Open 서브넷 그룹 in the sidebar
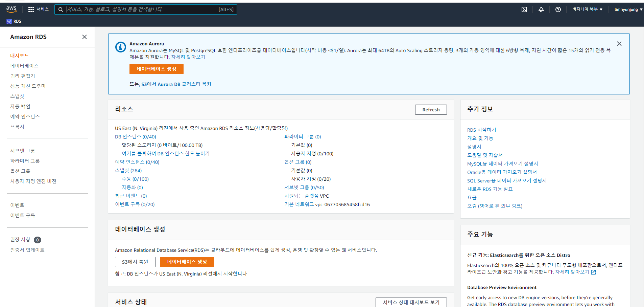Image resolution: width=644 pixels, height=307 pixels. [x=23, y=151]
